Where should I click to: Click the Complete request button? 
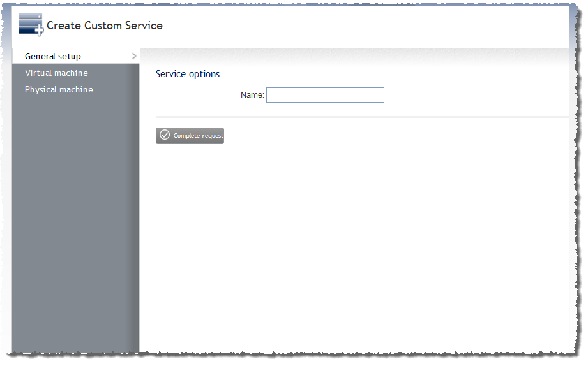(190, 136)
